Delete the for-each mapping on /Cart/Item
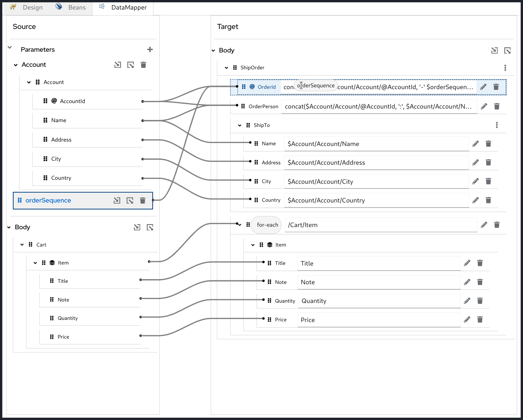The width and height of the screenshot is (523, 420). (497, 224)
